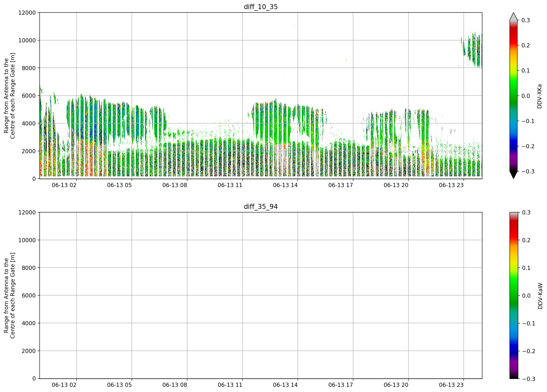Click the "12000" y-axis tick of diff_10_35
This screenshot has width=547, height=392.
tap(27, 13)
